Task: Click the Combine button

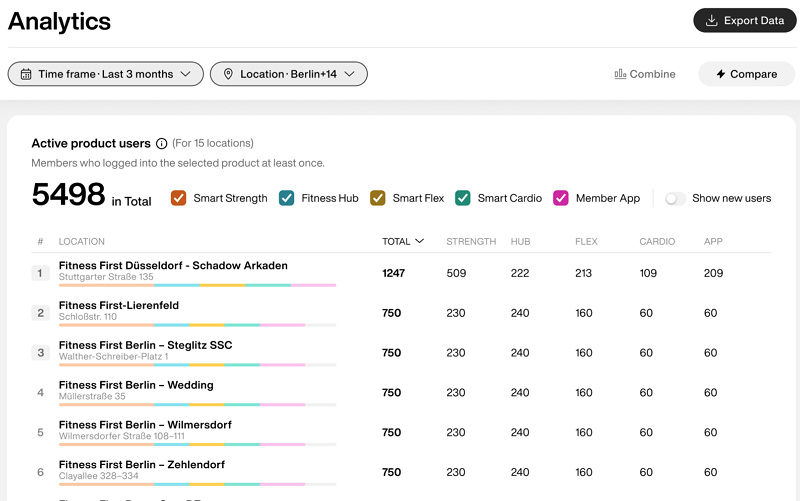Action: [645, 74]
